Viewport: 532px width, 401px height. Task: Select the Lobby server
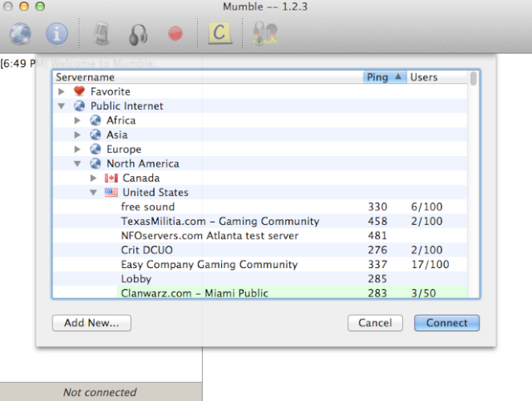260,279
